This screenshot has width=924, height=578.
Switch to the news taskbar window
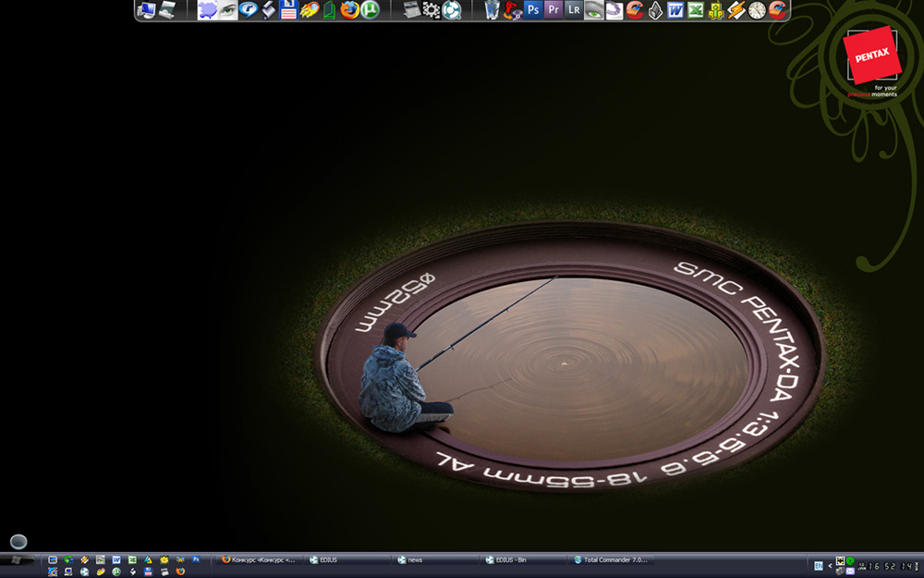coord(436,560)
